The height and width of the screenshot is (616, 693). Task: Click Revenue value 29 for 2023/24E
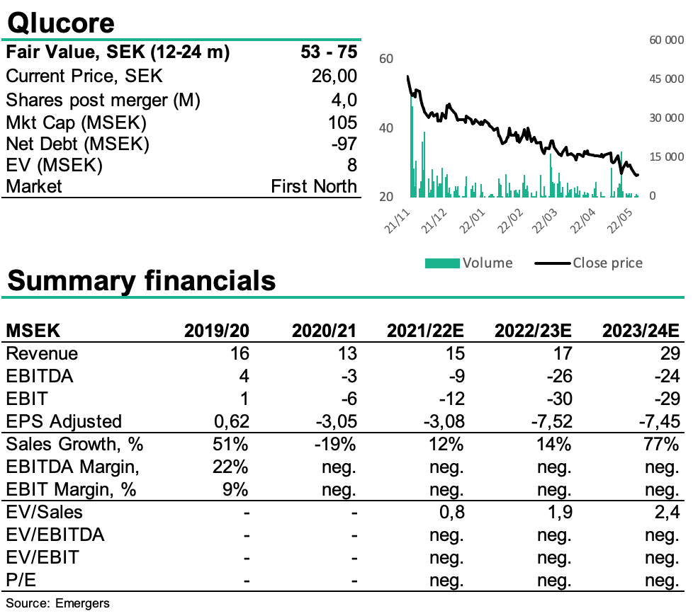670,354
